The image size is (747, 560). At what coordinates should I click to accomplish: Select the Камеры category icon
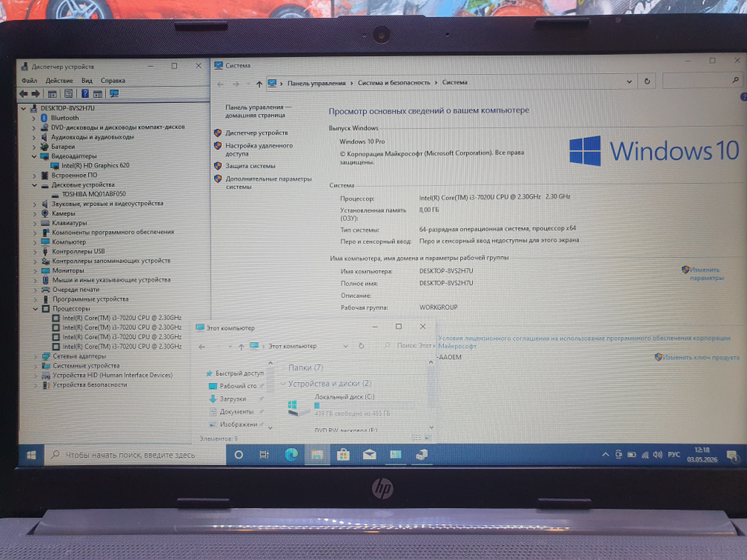[46, 214]
